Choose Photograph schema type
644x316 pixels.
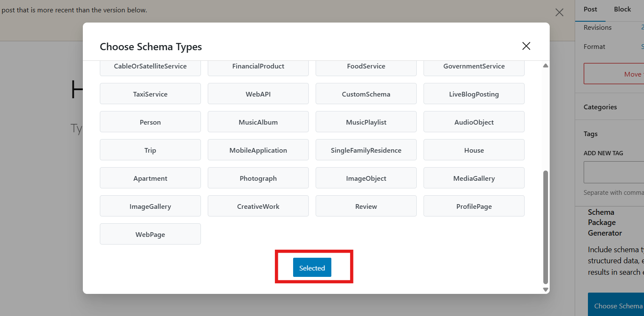258,178
